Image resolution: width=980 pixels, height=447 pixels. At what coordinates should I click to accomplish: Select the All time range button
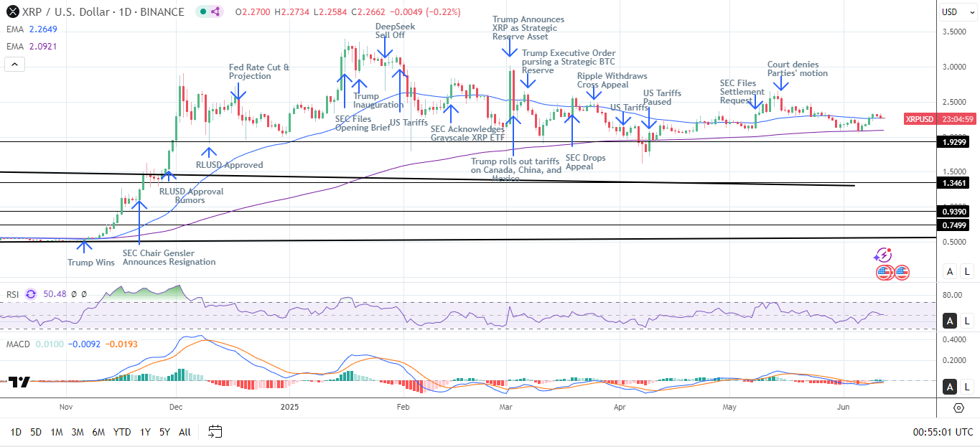(x=185, y=432)
